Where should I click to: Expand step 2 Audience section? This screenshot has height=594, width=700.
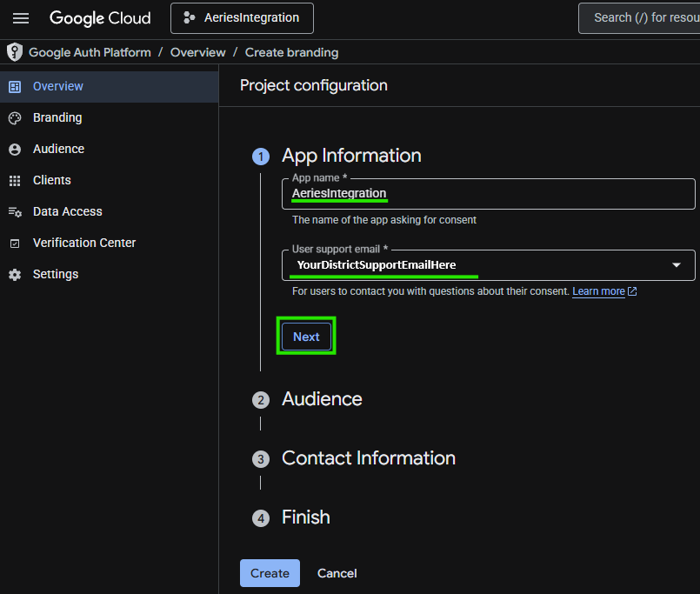[322, 399]
